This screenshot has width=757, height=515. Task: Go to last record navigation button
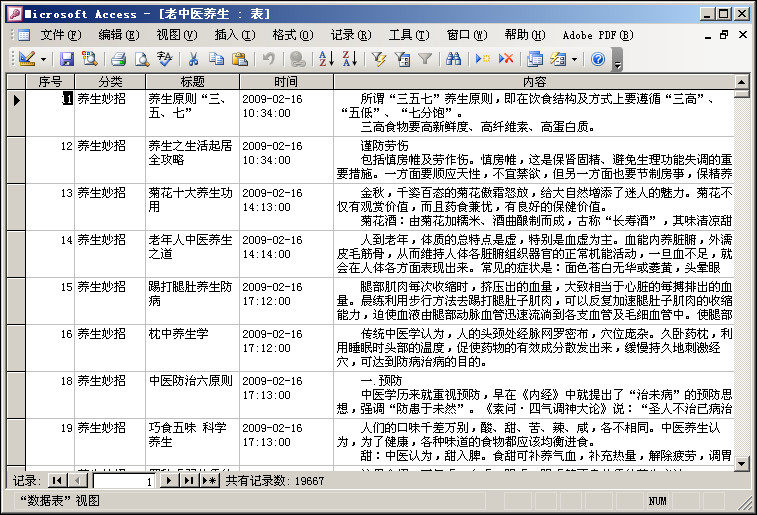(189, 480)
